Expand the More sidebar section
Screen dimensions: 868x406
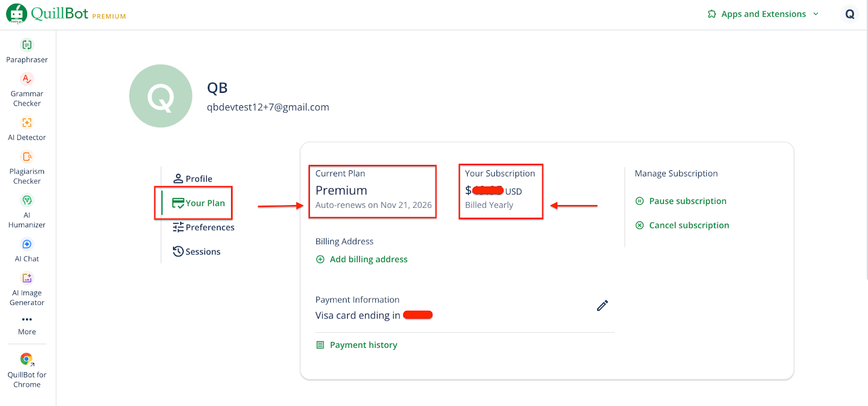[x=27, y=325]
